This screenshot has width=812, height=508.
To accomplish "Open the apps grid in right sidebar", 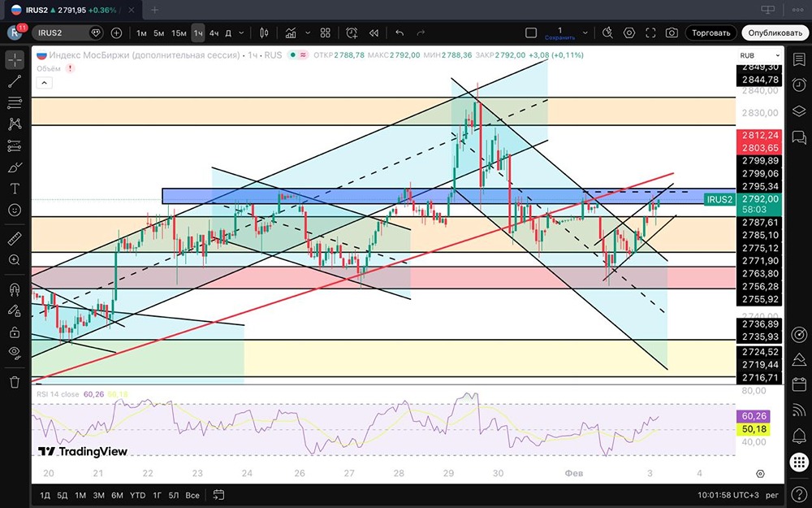I will tap(798, 462).
